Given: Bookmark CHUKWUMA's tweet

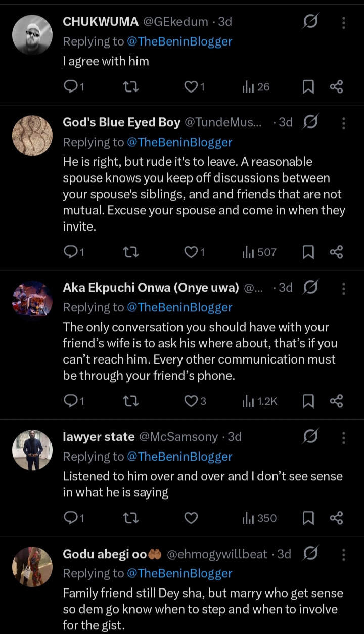Looking at the screenshot, I should [308, 87].
